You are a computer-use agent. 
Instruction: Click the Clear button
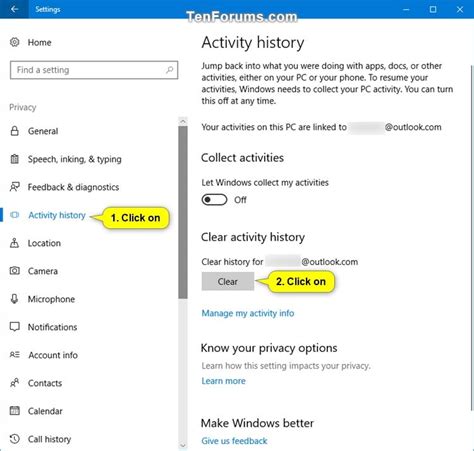click(228, 281)
